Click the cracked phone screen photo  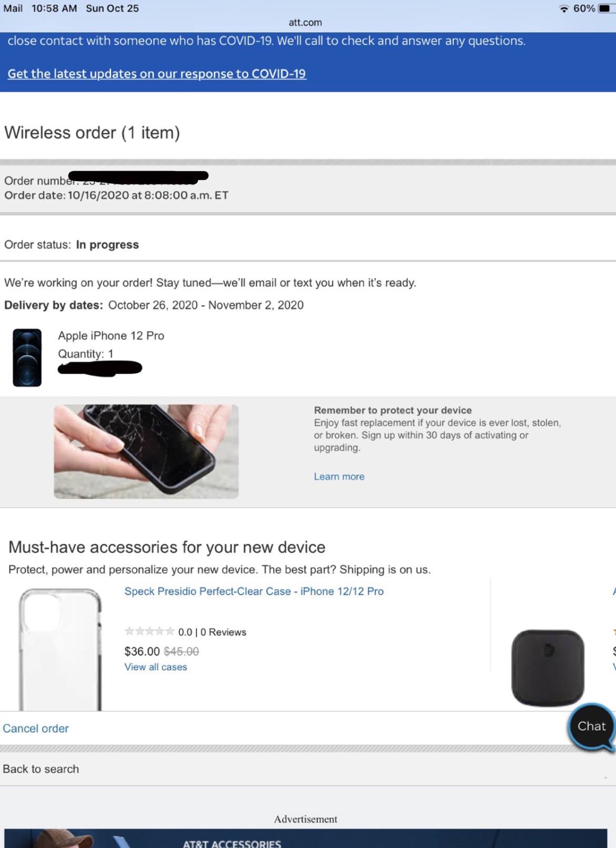[x=146, y=451]
